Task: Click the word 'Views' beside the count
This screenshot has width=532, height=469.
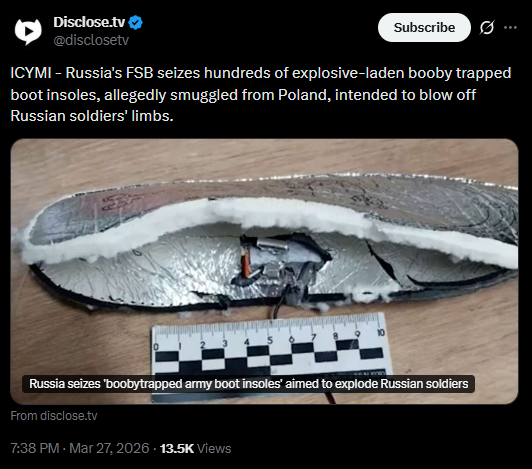Action: 214,448
